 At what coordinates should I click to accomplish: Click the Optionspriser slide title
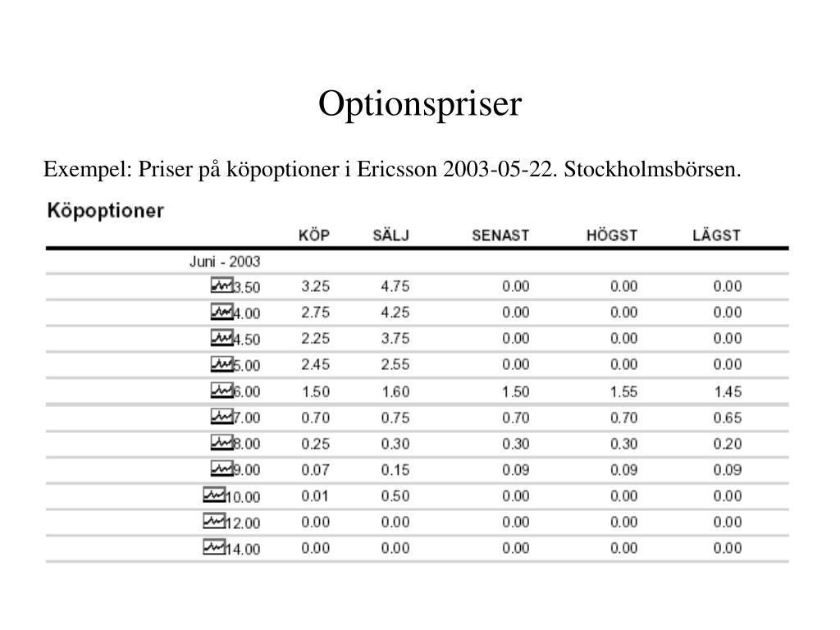(x=420, y=103)
